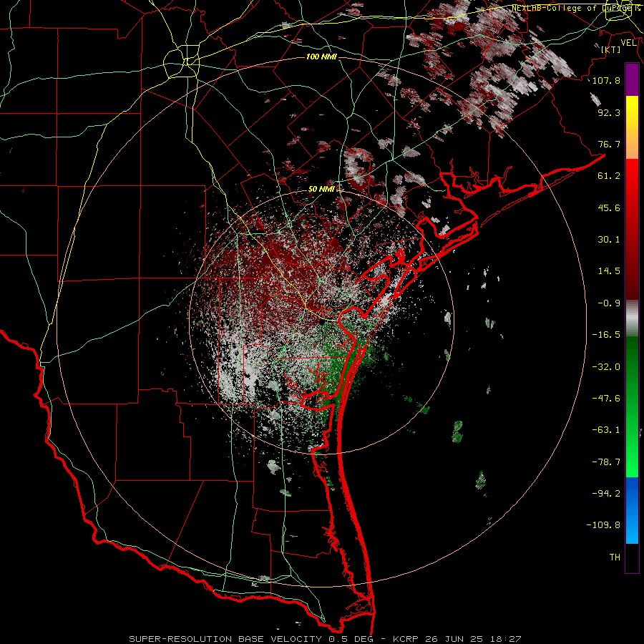Select the [KT] units label

[610, 49]
